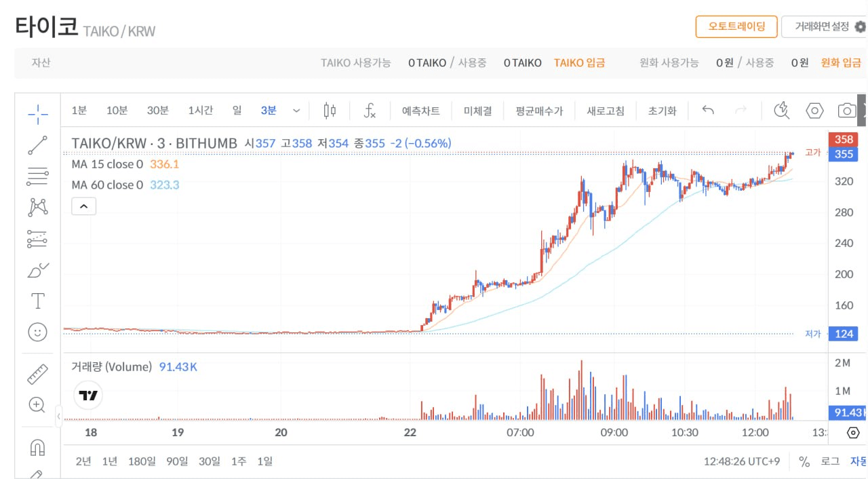The height and width of the screenshot is (479, 868).
Task: Click the 거래량 (Volume) indicator label
Action: coord(112,367)
